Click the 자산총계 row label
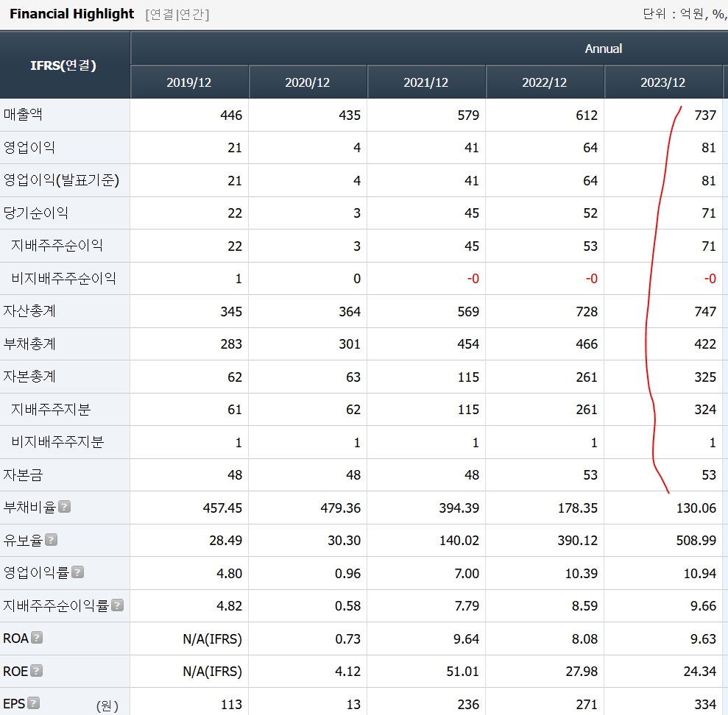 coord(29,311)
